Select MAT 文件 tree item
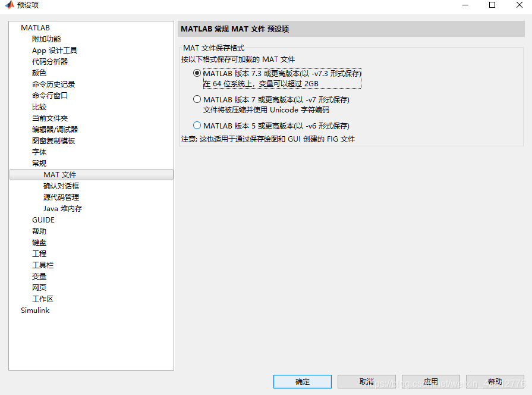 [92, 174]
